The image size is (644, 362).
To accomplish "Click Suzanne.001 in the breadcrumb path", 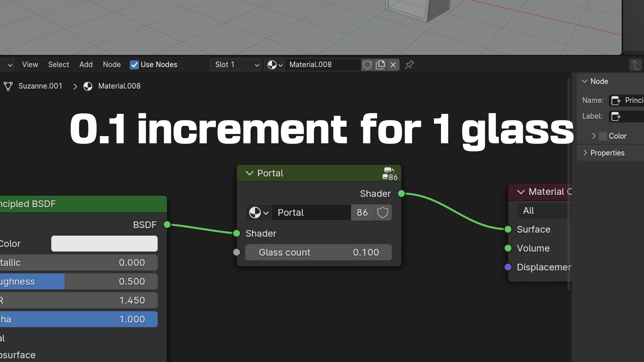I will click(40, 86).
